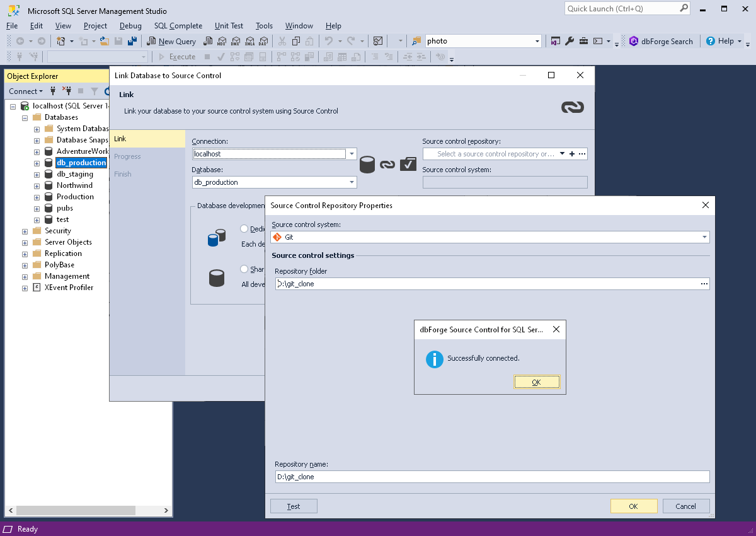The width and height of the screenshot is (756, 536).
Task: Open the File menu
Action: click(12, 26)
